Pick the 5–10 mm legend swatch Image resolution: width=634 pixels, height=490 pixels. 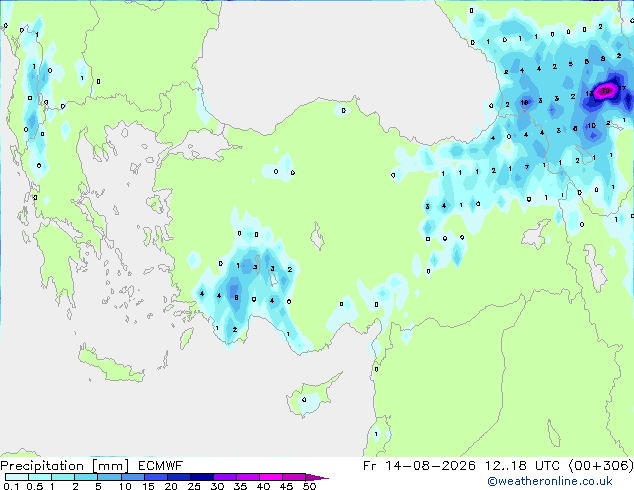109,477
